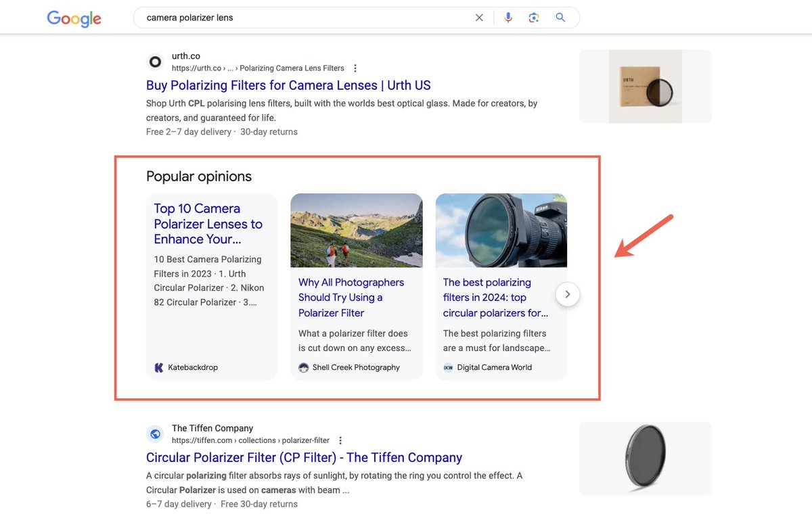Click the Nikon camera polarizer photo

[501, 231]
